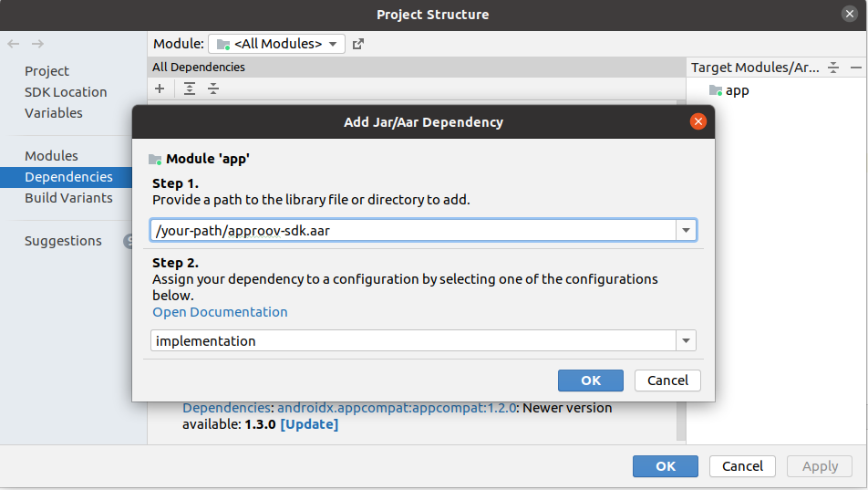Image resolution: width=868 pixels, height=490 pixels.
Task: Open the Suggestions section
Action: pyautogui.click(x=63, y=241)
